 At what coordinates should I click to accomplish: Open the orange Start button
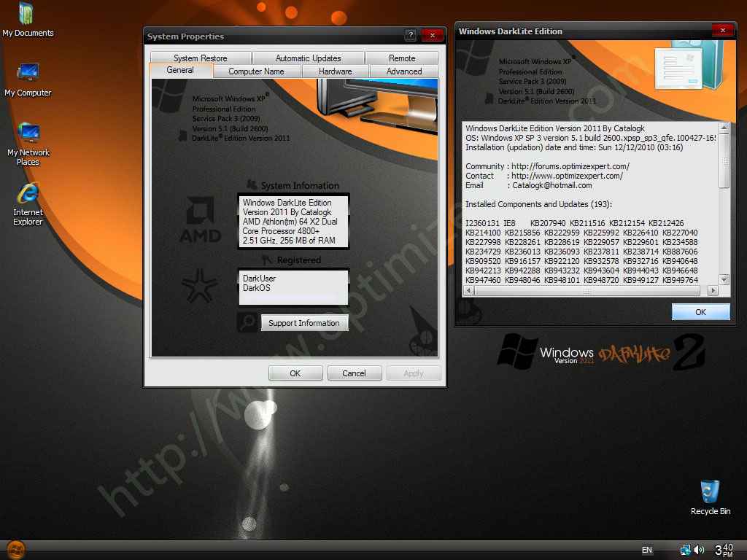pos(16,550)
